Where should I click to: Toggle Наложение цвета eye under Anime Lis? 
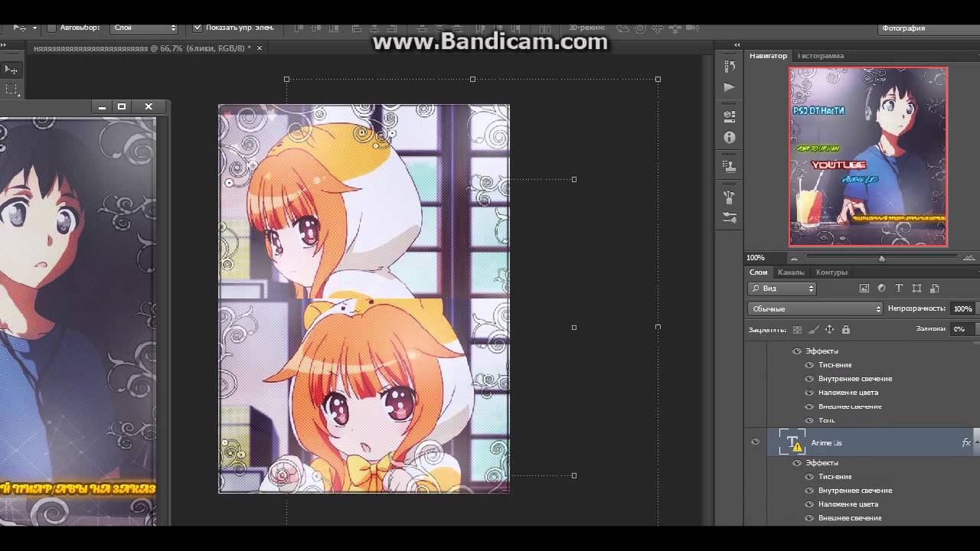(809, 504)
